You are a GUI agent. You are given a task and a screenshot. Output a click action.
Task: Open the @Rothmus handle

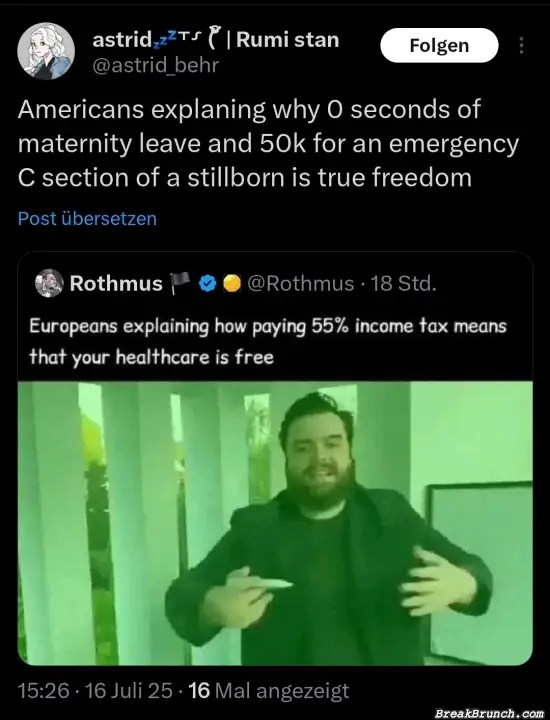click(301, 283)
